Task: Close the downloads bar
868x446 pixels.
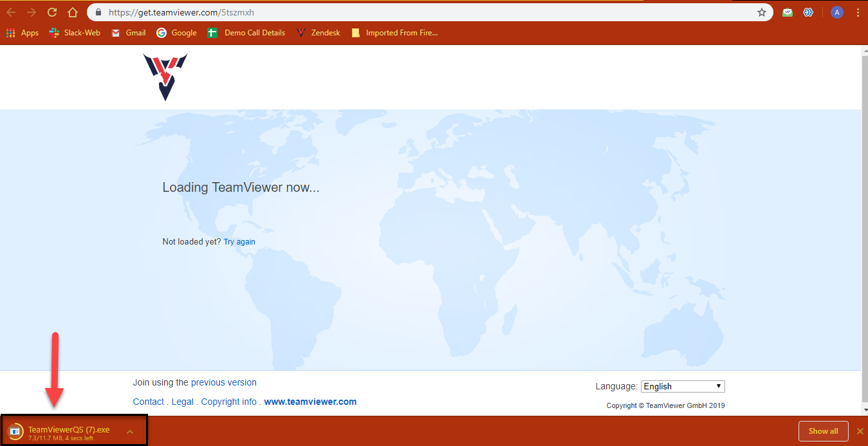Action: point(860,431)
